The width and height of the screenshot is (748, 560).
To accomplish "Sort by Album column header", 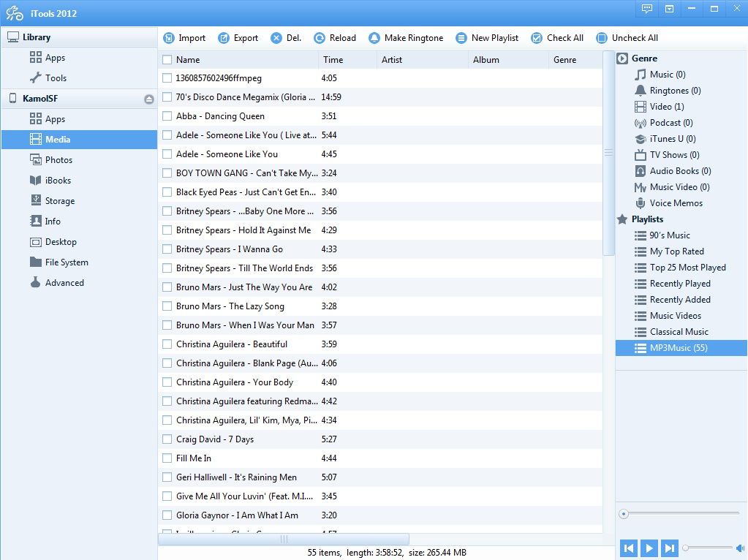I will (508, 60).
